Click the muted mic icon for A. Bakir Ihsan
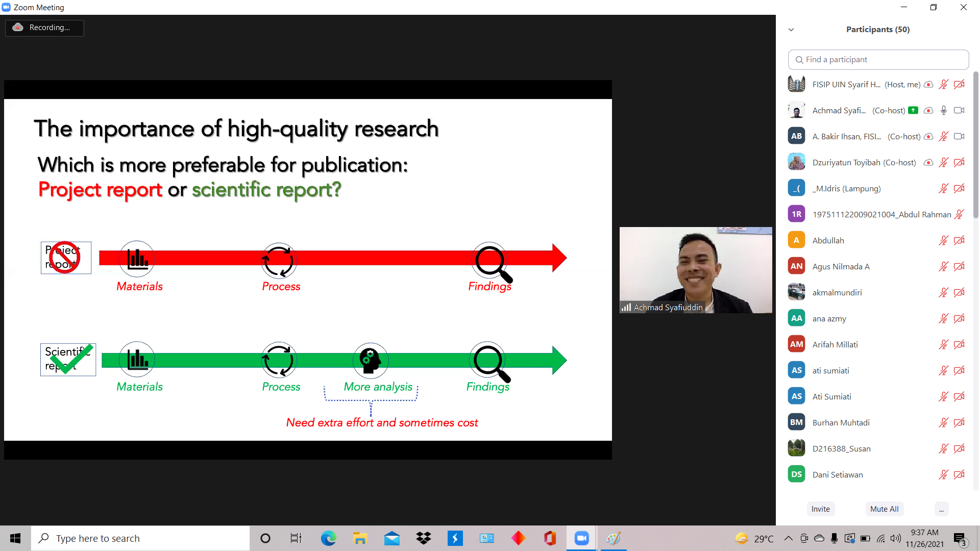 (943, 136)
